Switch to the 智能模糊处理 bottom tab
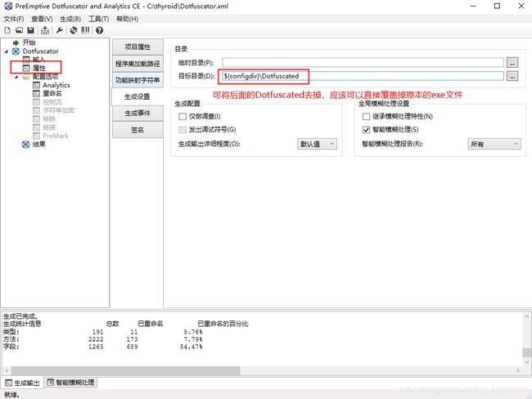The image size is (532, 399). coord(71,383)
